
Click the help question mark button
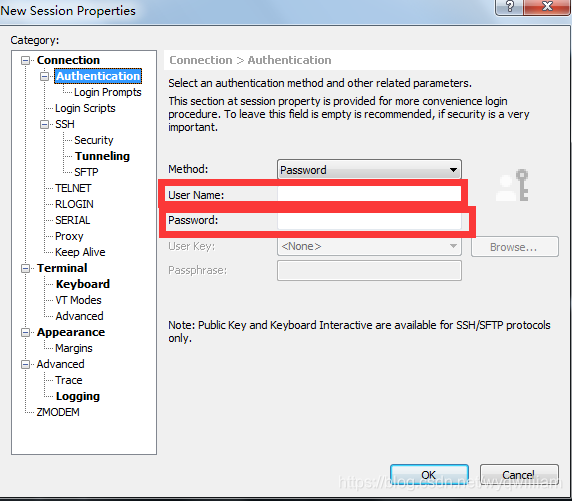pyautogui.click(x=509, y=7)
